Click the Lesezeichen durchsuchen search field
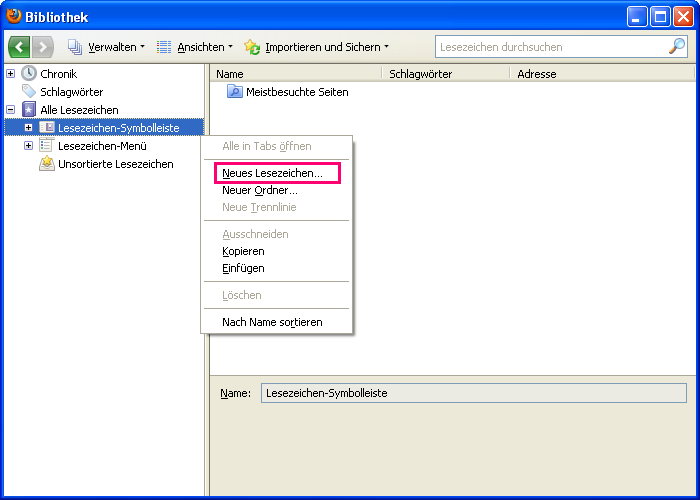The image size is (700, 500). [550, 47]
